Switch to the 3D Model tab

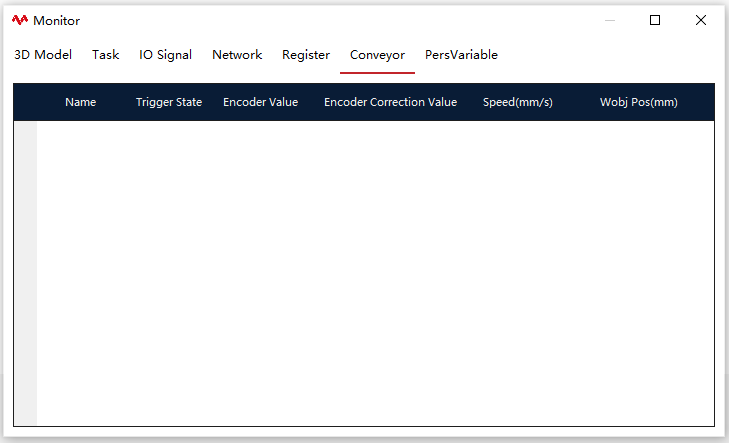(x=43, y=55)
